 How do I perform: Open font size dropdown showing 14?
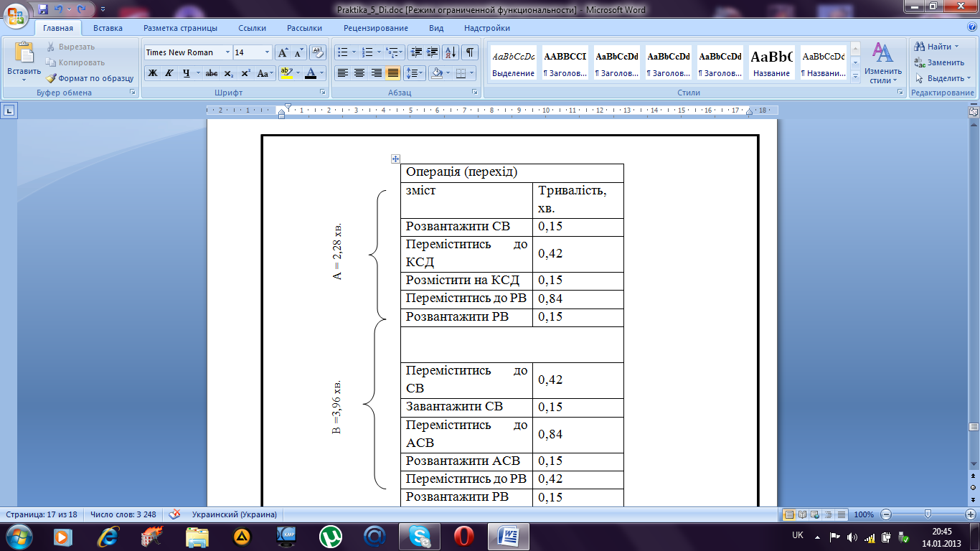point(268,52)
